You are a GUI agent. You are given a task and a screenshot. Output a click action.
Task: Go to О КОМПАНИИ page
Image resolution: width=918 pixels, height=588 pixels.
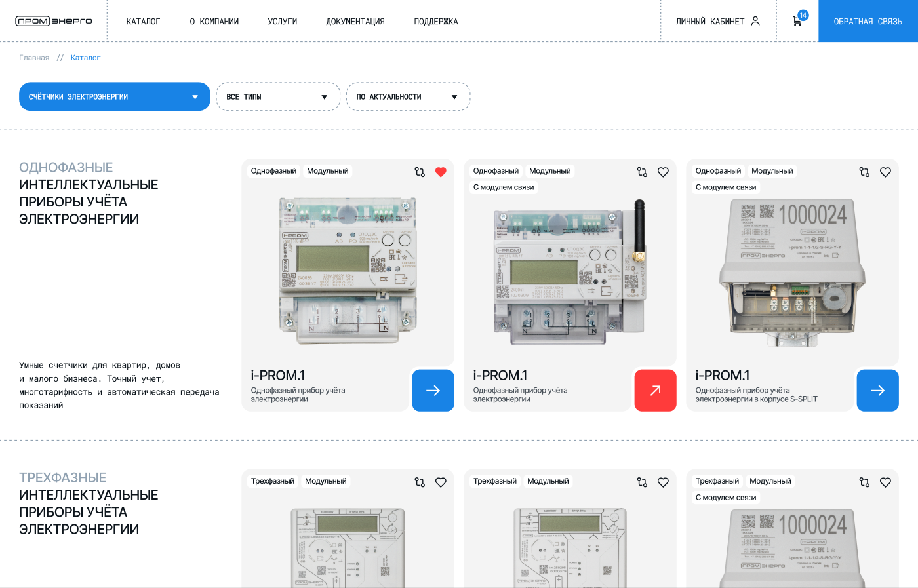click(214, 22)
